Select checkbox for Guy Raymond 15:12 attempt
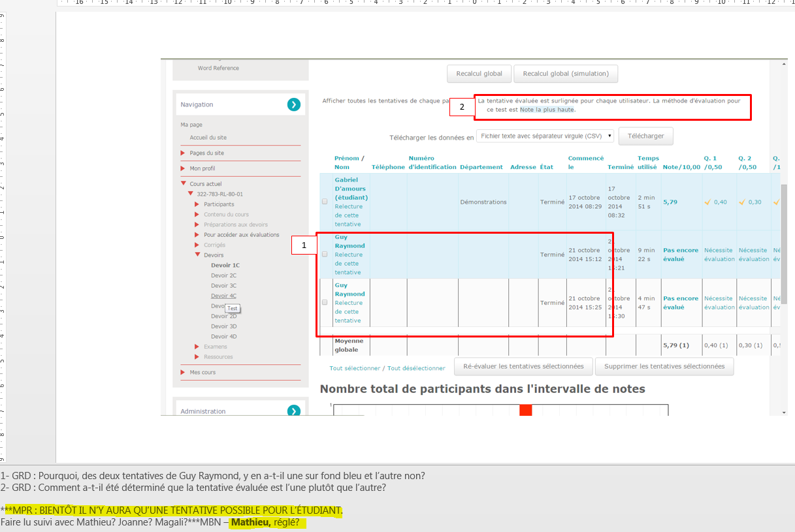Image resolution: width=795 pixels, height=532 pixels. 325,255
